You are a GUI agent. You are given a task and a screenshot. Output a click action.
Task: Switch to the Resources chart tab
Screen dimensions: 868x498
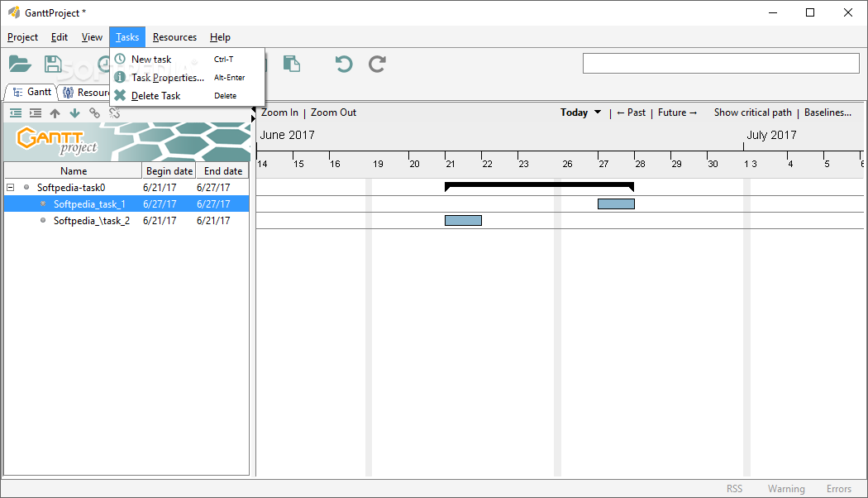coord(84,93)
